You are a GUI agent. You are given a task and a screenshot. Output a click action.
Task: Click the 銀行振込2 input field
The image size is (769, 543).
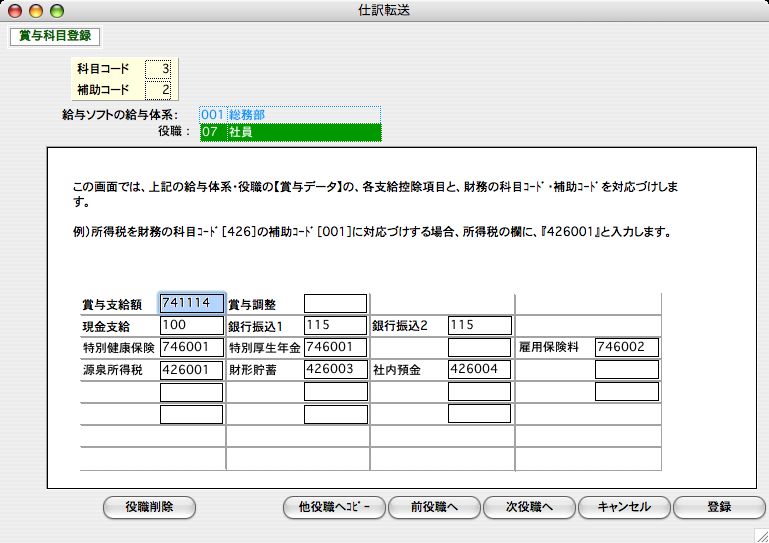click(479, 325)
